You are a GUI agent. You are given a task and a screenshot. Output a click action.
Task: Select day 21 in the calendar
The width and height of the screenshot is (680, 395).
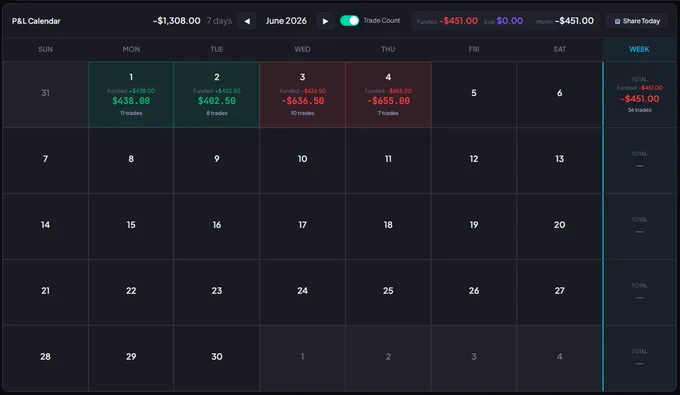tap(45, 291)
